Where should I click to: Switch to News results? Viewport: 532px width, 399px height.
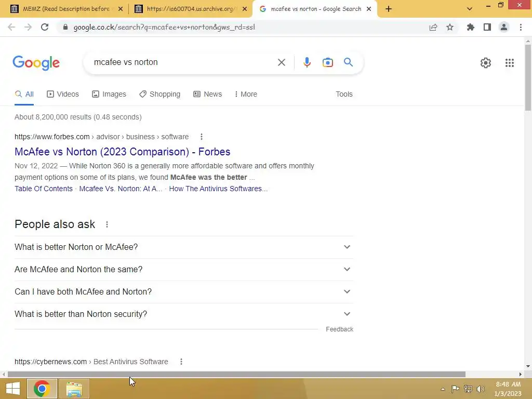click(x=208, y=95)
